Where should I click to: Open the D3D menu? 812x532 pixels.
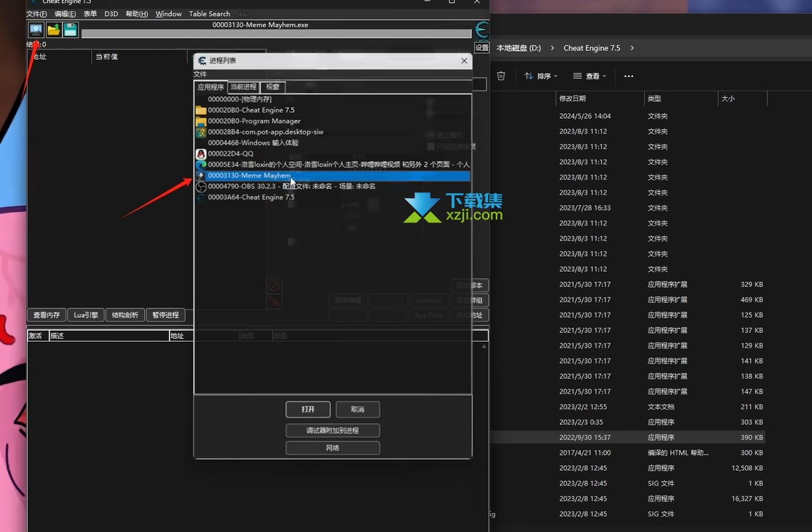pyautogui.click(x=111, y=14)
